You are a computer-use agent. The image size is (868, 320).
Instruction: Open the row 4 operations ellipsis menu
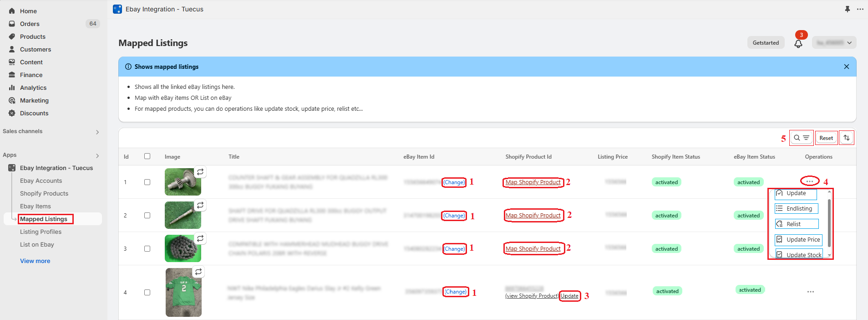810,292
